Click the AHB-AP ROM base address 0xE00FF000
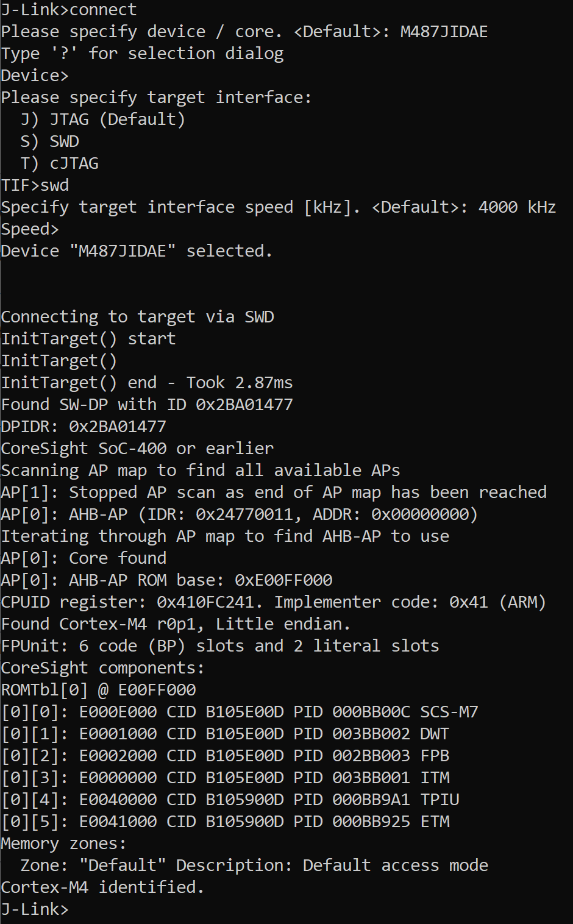 283,580
